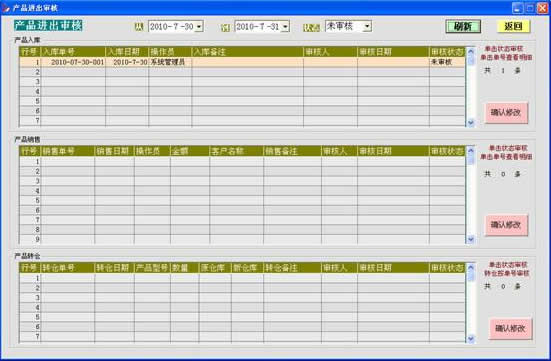
Task: Click scroll-up arrow of 产品入库 table
Action: pyautogui.click(x=471, y=51)
